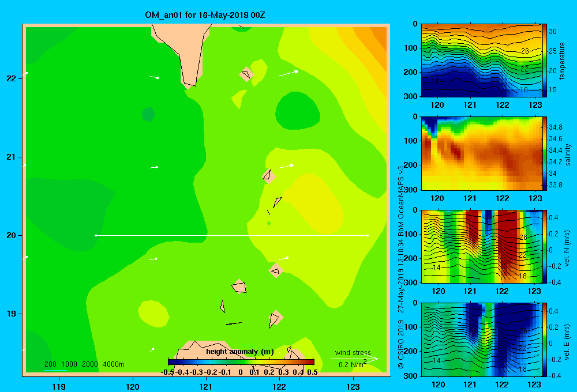The width and height of the screenshot is (577, 392).
Task: Click the wind stress reference arrow in legend
Action: point(355,359)
